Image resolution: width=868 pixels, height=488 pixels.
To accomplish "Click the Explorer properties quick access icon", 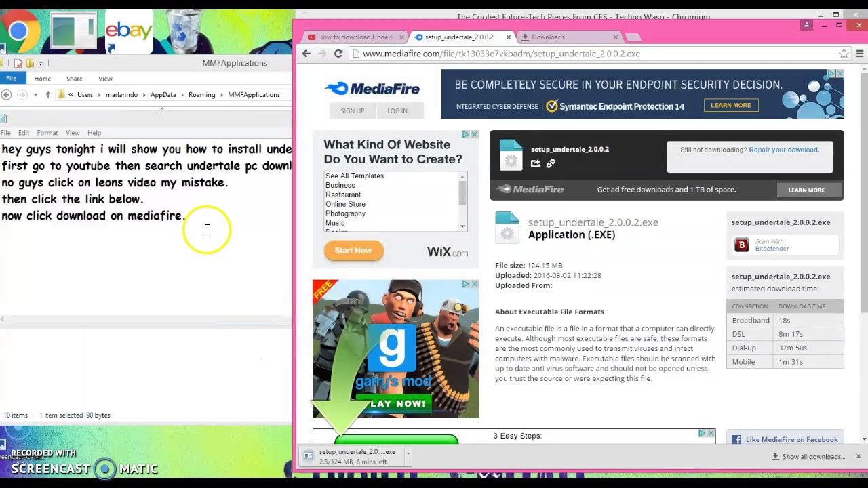I will click(x=18, y=63).
